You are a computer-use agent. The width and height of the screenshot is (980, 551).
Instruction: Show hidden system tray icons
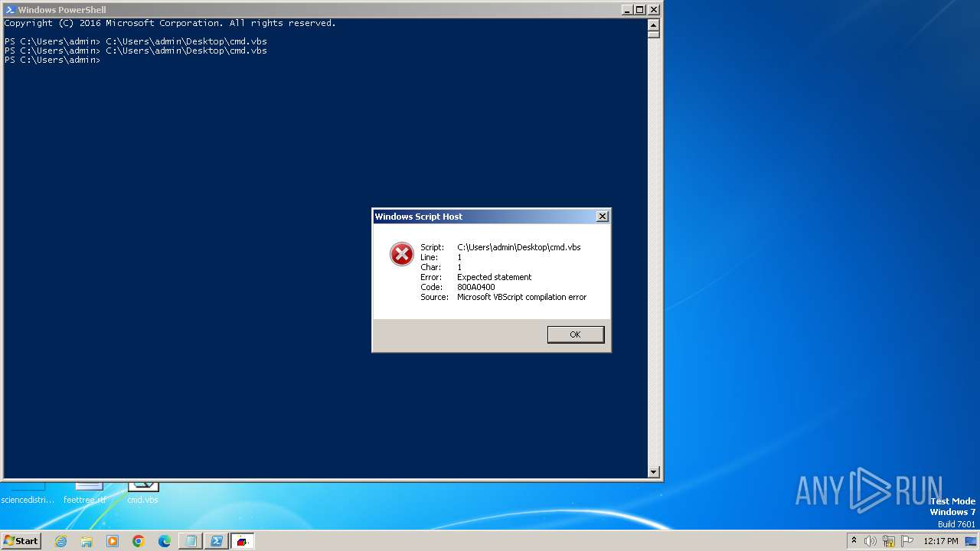point(854,540)
